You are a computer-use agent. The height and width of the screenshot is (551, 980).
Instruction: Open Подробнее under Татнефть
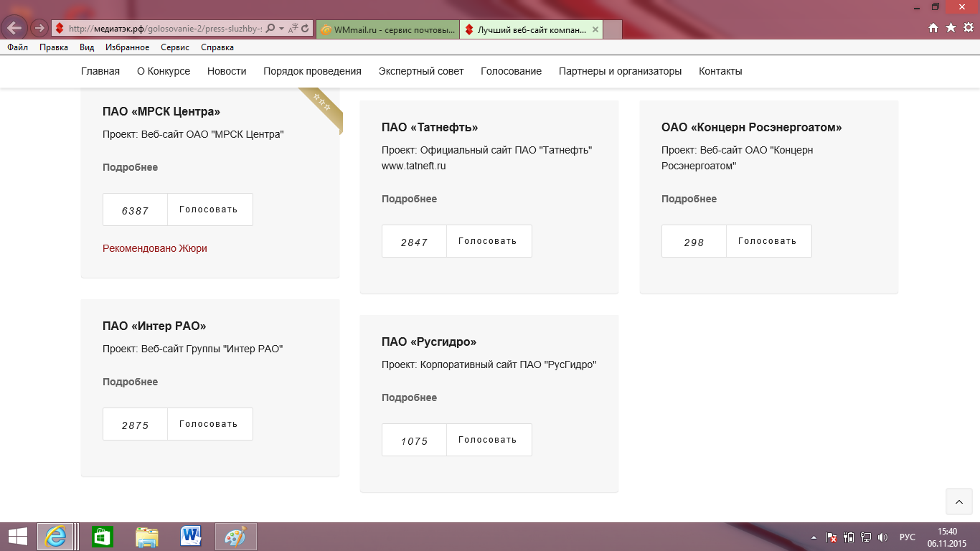click(x=409, y=199)
